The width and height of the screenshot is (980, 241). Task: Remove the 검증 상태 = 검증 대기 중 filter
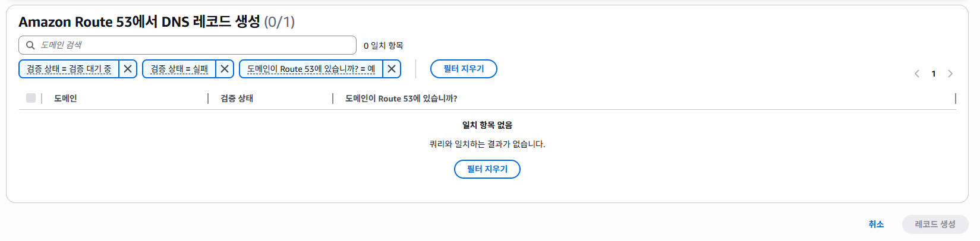(128, 69)
